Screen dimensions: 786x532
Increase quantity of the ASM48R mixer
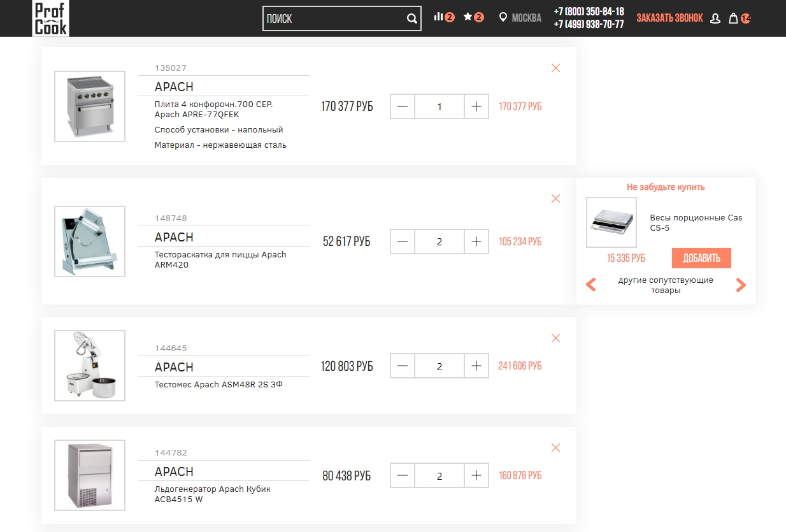(476, 366)
